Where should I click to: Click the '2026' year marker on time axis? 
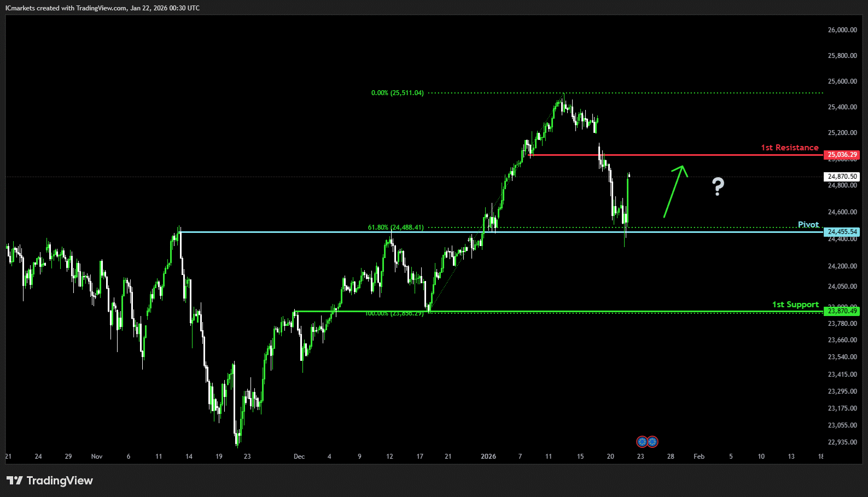pos(488,457)
